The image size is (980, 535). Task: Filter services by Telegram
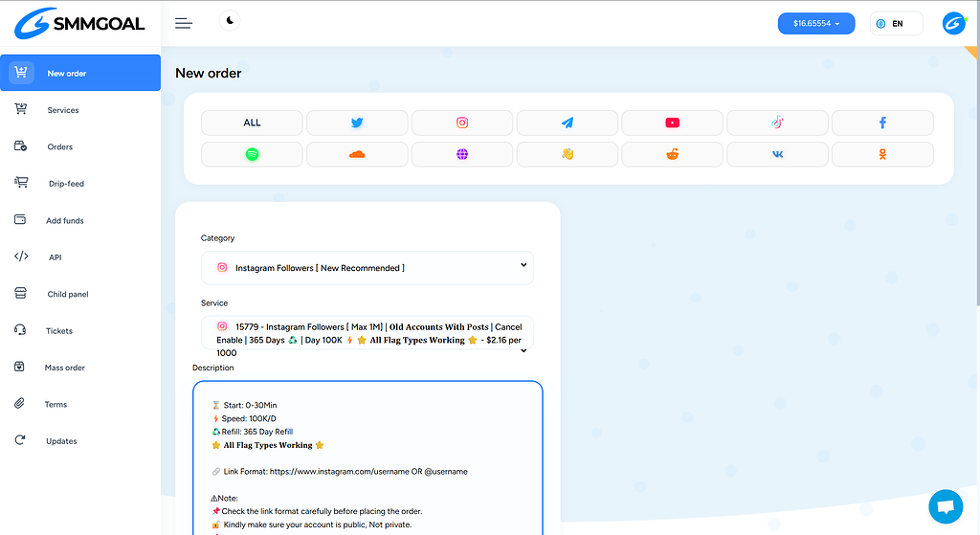pyautogui.click(x=567, y=123)
